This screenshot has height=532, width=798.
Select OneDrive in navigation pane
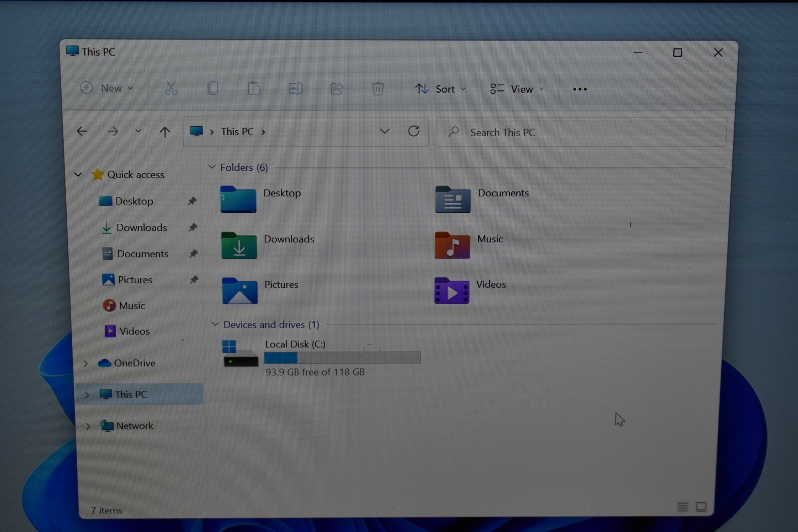pos(135,363)
